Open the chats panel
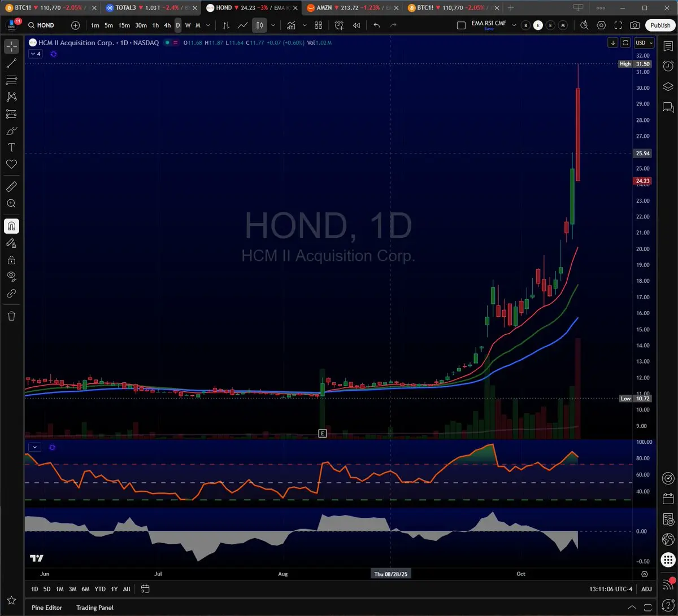Viewport: 678px width, 616px height. (668, 106)
